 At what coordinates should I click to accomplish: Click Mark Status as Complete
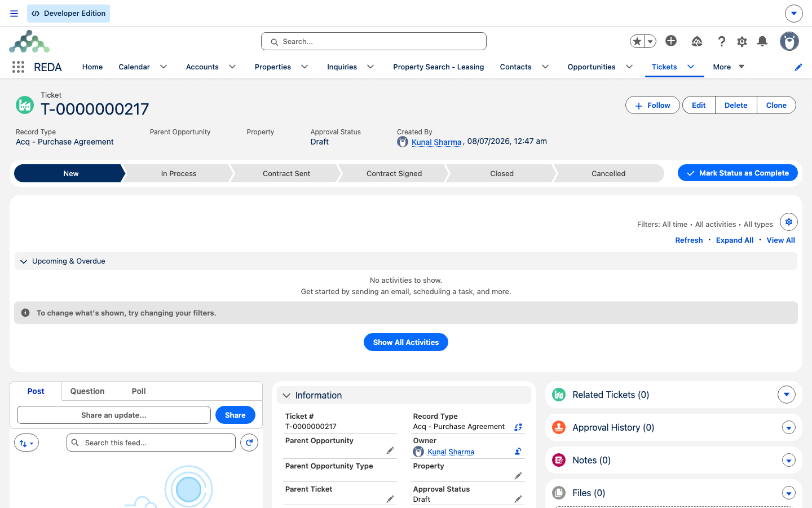point(738,173)
